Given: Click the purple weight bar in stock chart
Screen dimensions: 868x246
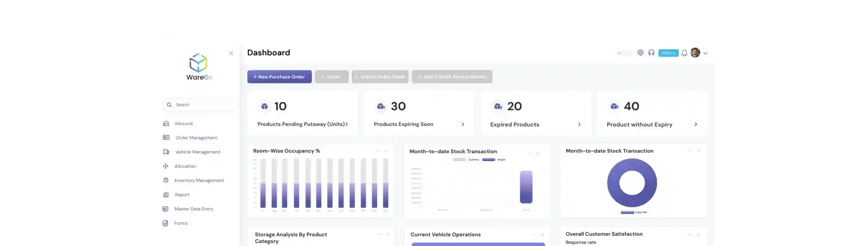Looking at the screenshot, I should tap(526, 187).
